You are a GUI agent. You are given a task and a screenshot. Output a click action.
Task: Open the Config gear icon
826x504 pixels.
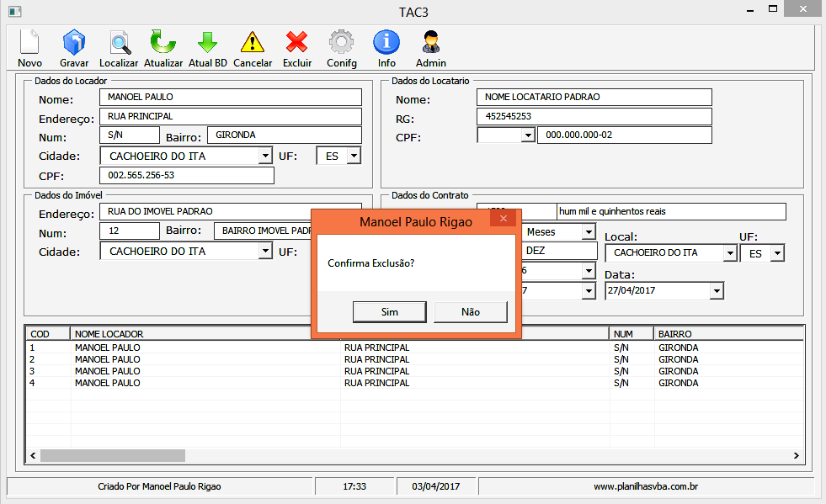point(341,43)
